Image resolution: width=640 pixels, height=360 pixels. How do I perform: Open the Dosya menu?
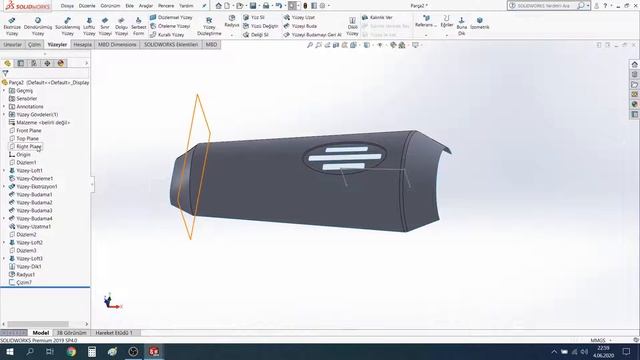[67, 6]
